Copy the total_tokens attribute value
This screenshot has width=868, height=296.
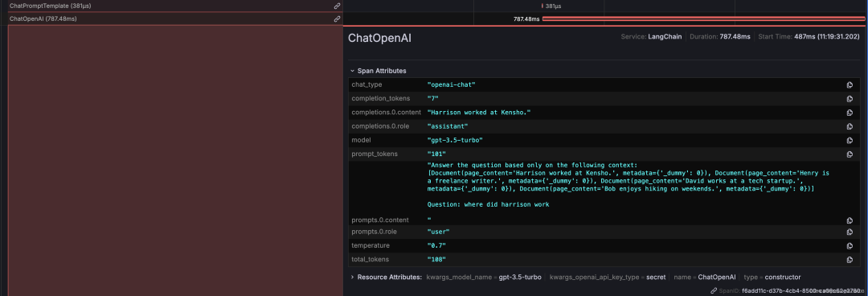pos(850,260)
